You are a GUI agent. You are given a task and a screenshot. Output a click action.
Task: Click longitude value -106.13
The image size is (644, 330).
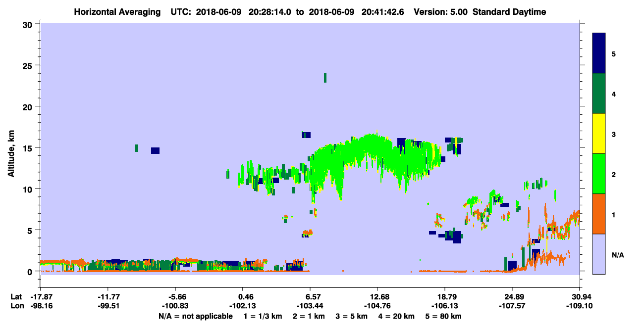click(x=445, y=306)
